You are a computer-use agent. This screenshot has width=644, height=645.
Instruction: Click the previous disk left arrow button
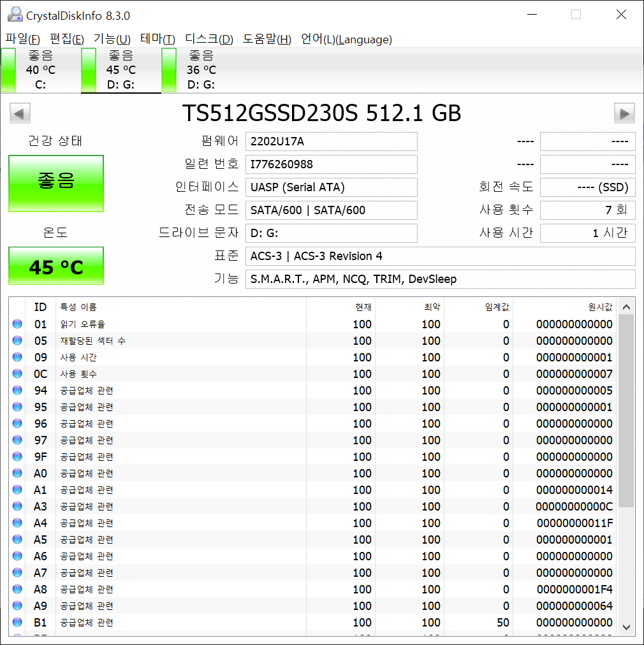pyautogui.click(x=20, y=114)
